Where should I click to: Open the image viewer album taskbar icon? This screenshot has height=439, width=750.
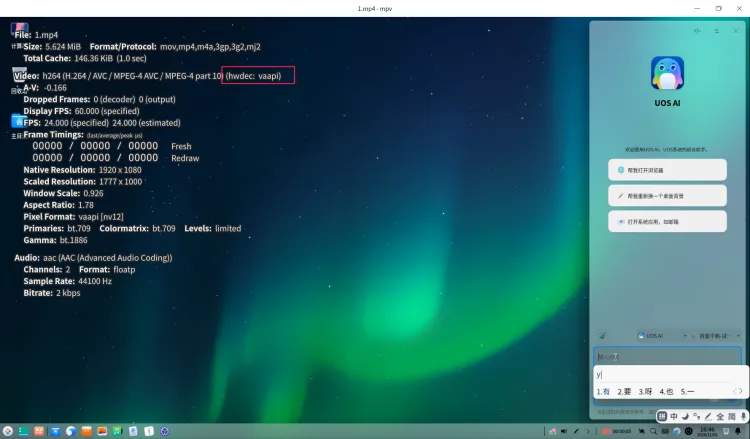point(102,431)
